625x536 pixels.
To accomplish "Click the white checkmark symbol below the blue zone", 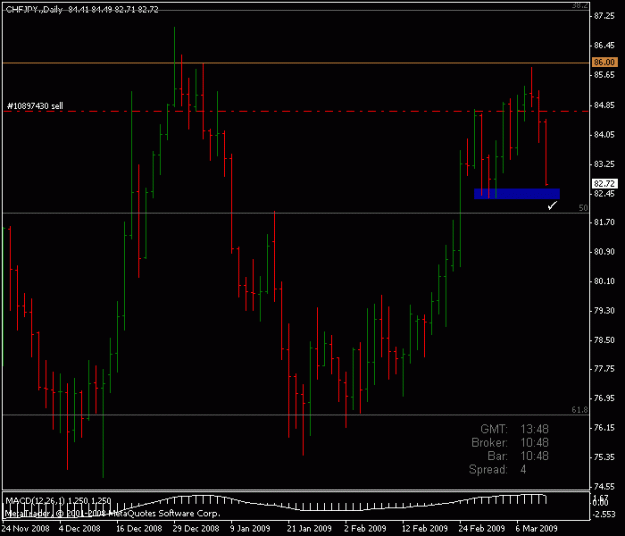I will 552,206.
